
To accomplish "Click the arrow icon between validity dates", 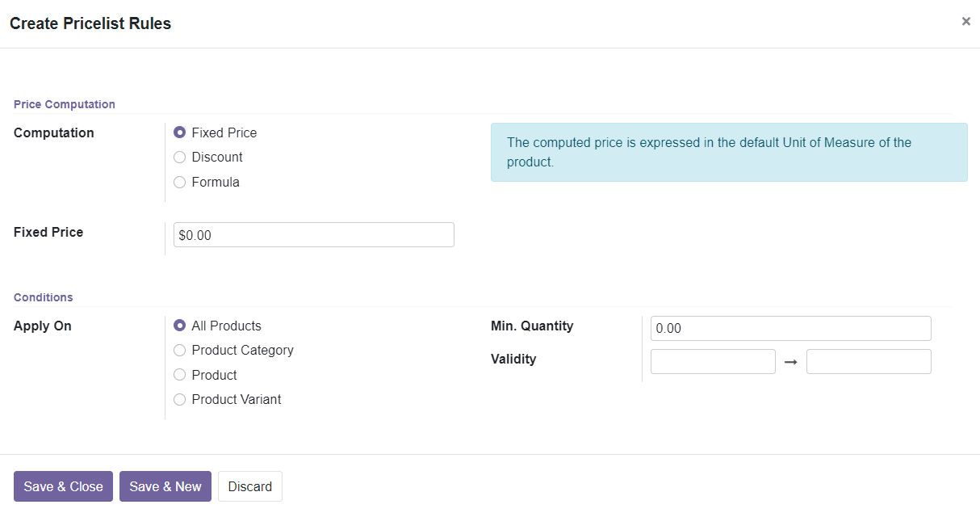I will (790, 361).
